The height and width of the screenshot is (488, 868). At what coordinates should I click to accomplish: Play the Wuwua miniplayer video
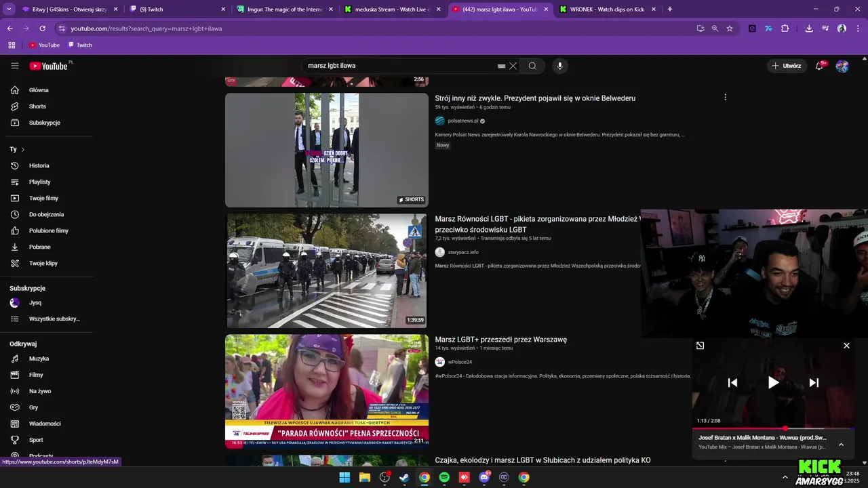(773, 383)
